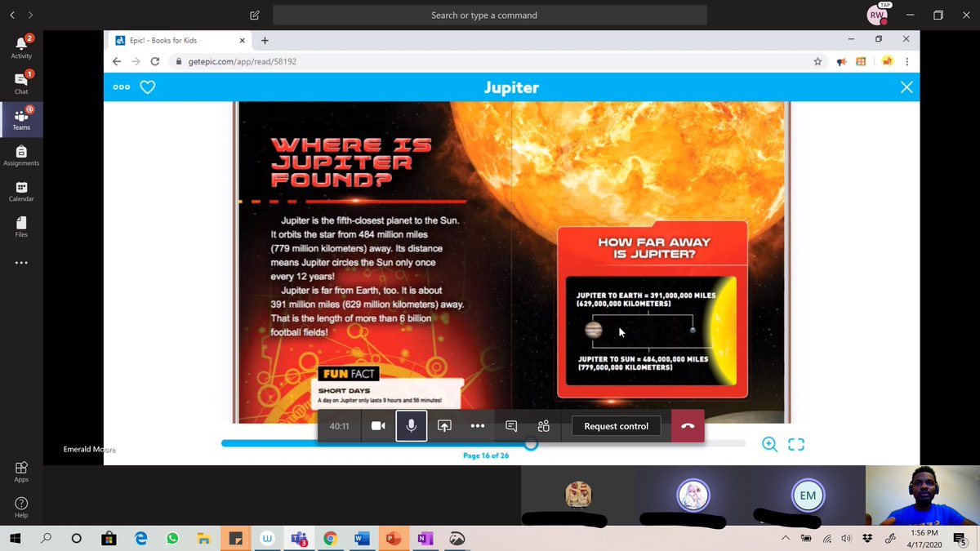The height and width of the screenshot is (551, 980).
Task: Click the Epic book page progress slider
Action: (483, 443)
